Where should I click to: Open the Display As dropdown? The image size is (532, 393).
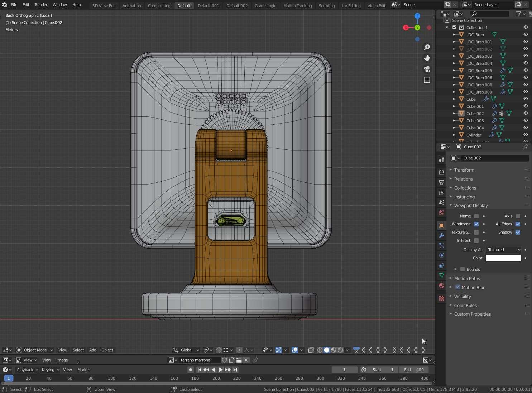point(503,250)
